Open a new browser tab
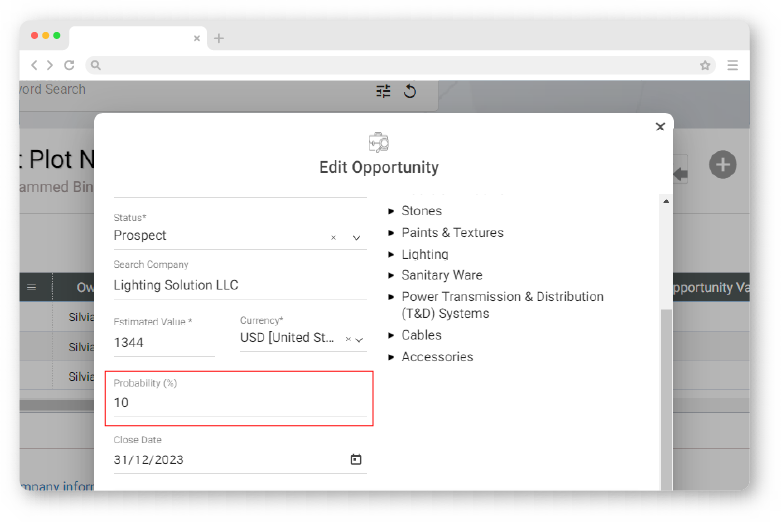 [x=219, y=38]
